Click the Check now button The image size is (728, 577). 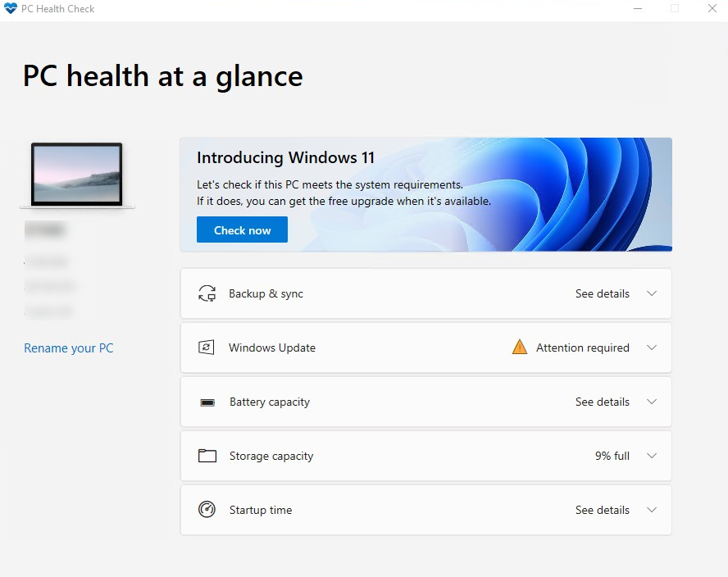click(x=242, y=229)
